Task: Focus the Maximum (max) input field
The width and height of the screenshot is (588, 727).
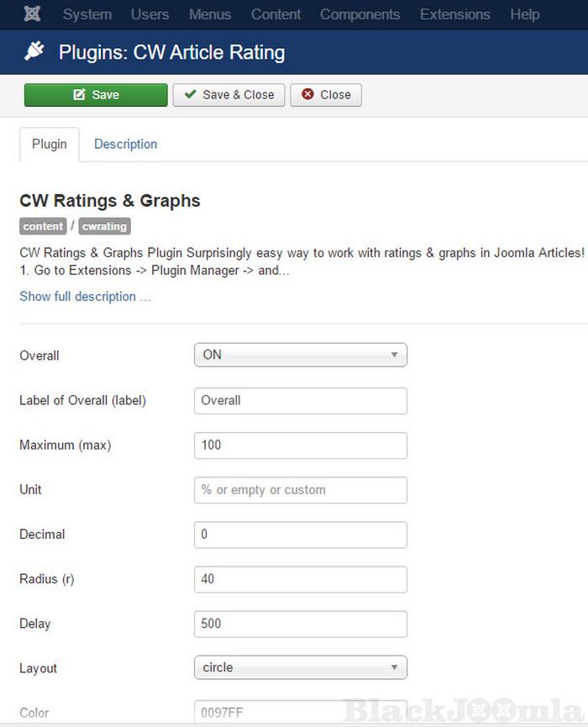Action: pos(300,445)
